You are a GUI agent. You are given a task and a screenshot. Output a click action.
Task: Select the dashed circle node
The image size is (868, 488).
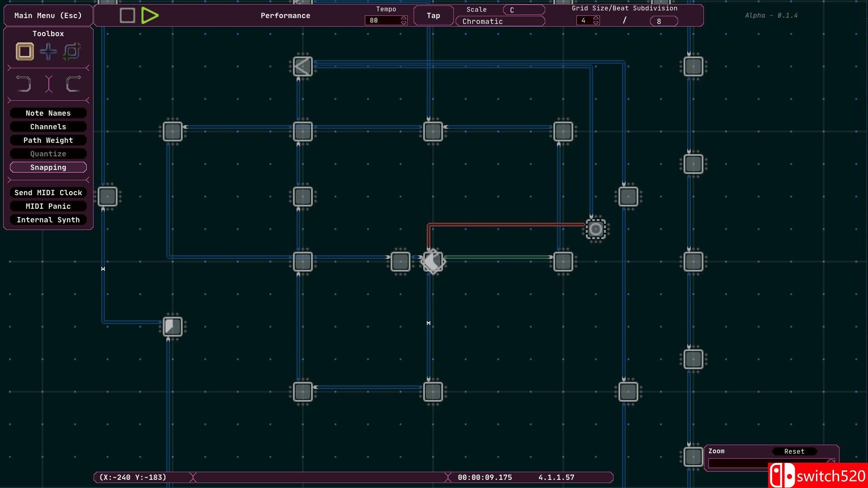pos(595,229)
